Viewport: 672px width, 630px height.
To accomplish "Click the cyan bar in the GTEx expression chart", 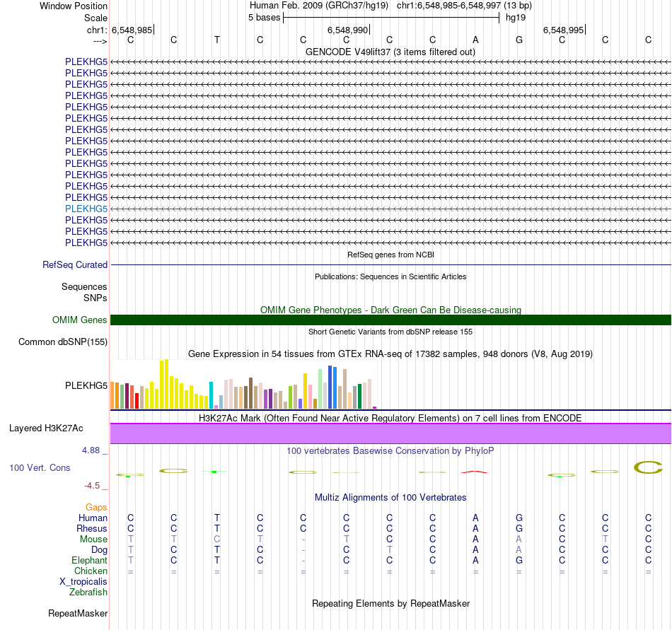I will 211,395.
